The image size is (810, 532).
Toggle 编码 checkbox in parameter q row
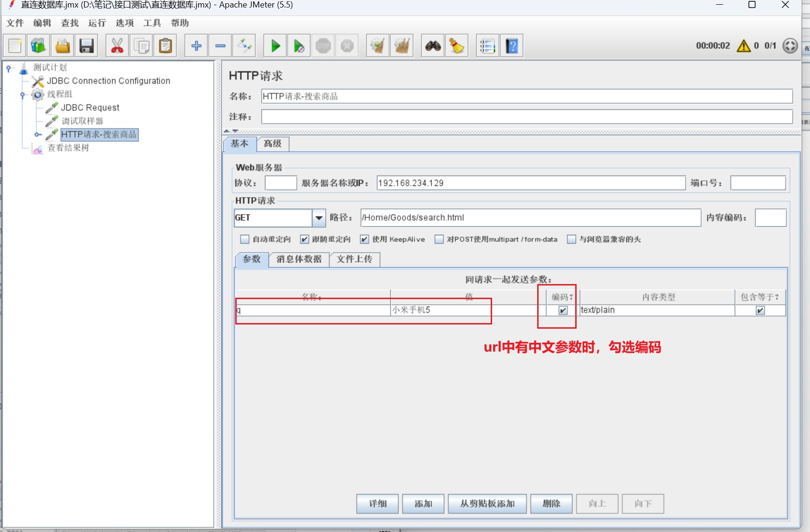tap(563, 310)
